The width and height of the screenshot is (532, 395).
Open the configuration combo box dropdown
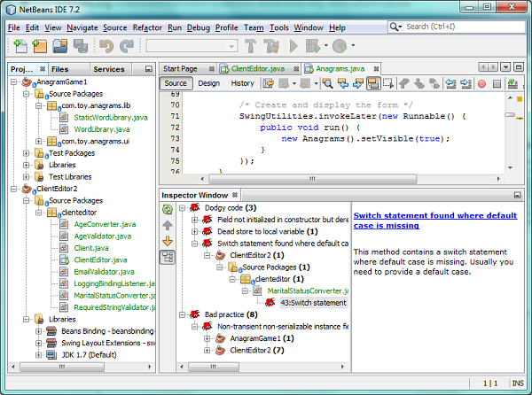(x=231, y=46)
